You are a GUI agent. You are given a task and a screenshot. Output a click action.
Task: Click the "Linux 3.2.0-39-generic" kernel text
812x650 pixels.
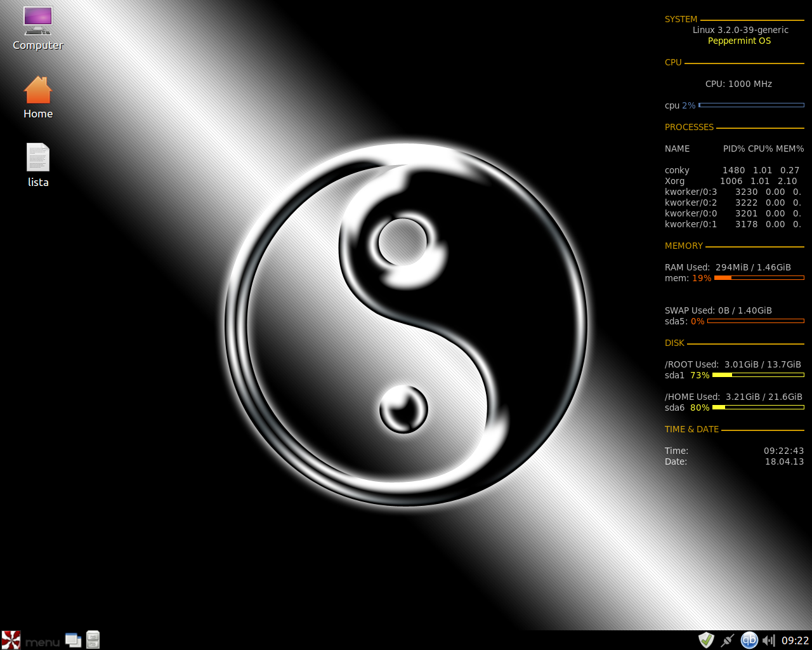(740, 30)
